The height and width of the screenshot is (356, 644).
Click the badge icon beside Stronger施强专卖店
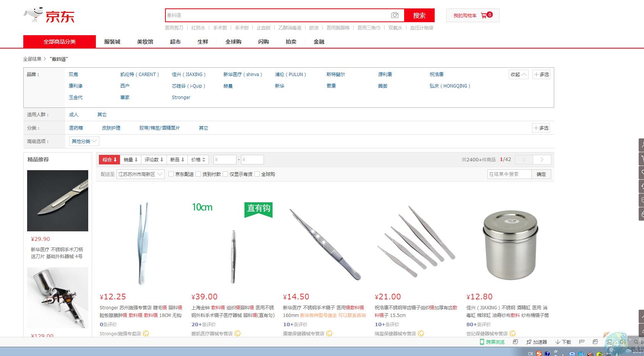146,333
